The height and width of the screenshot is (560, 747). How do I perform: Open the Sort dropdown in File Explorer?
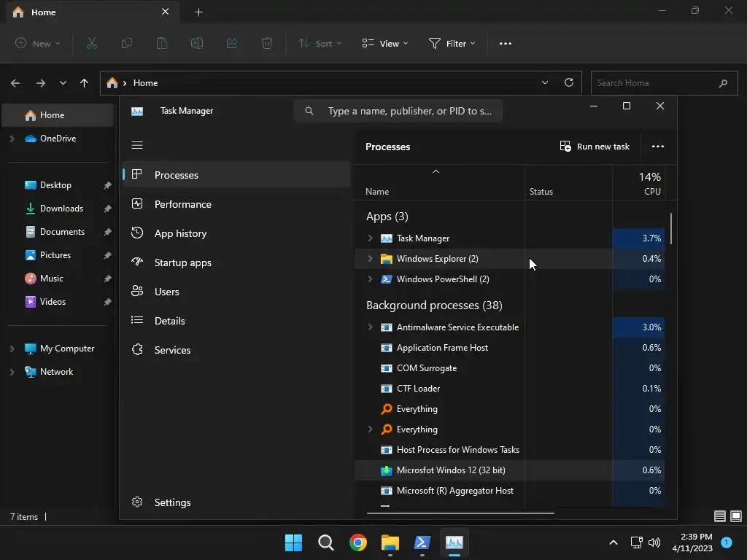[x=320, y=43]
